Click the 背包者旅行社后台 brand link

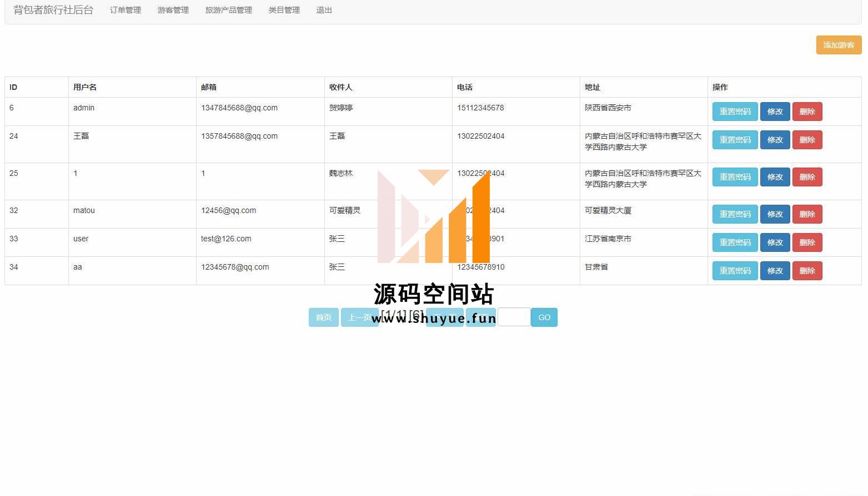click(53, 10)
